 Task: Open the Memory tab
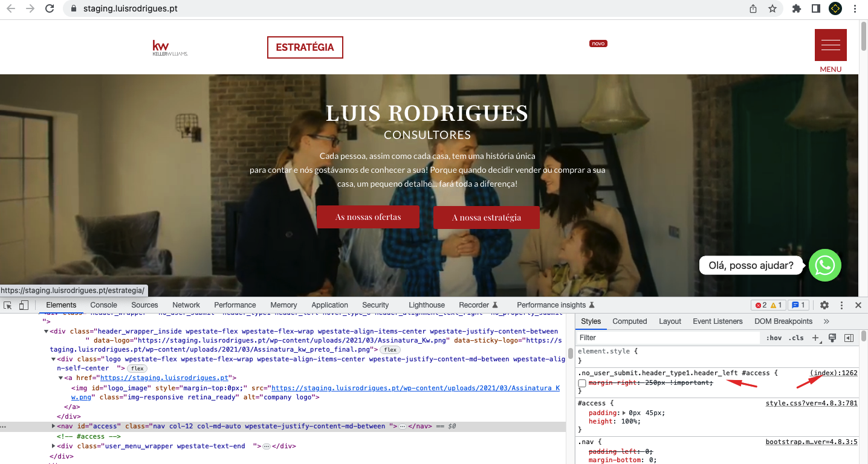pos(283,305)
